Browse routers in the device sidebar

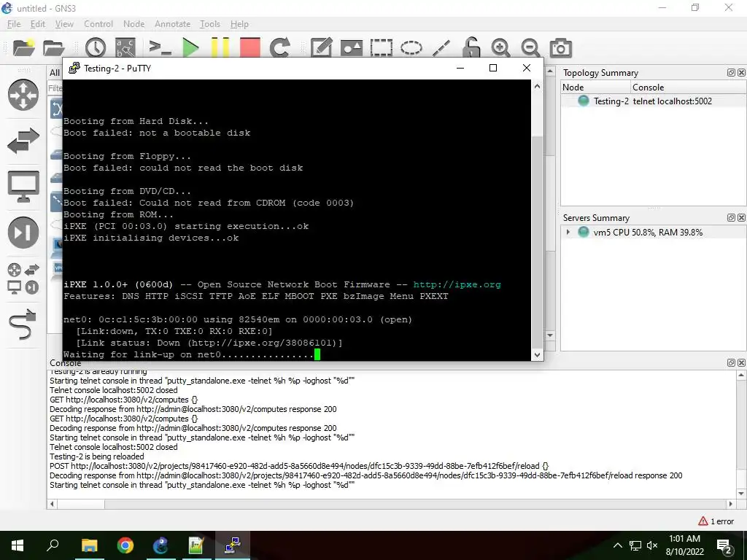[x=23, y=95]
